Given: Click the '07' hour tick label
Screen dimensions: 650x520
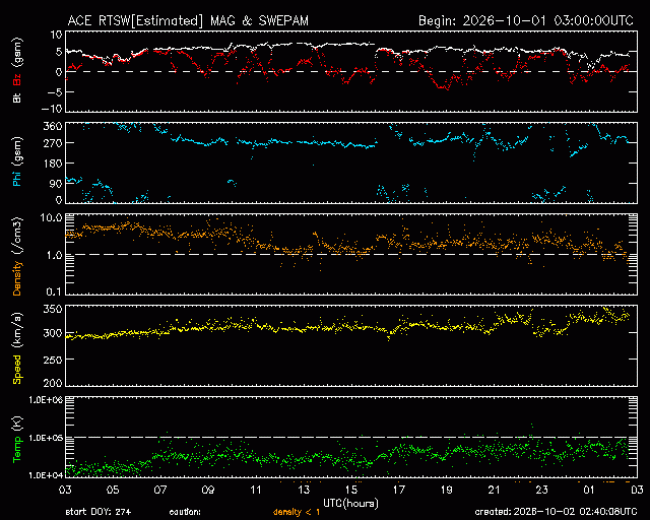Looking at the screenshot, I should click(x=160, y=490).
